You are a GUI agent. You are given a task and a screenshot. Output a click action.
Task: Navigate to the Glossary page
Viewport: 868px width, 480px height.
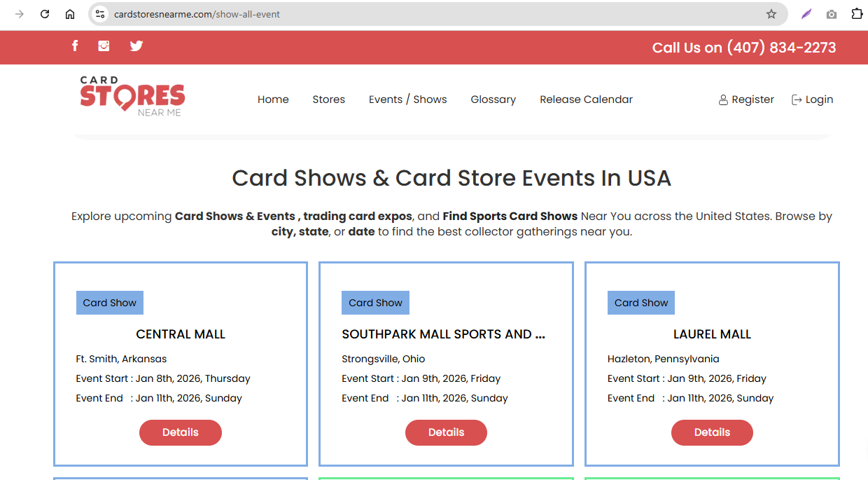493,100
